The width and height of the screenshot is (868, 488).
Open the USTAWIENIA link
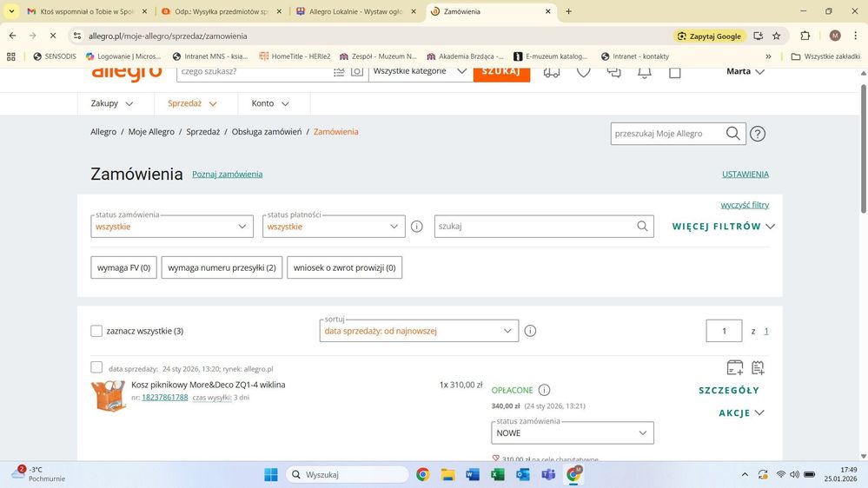pos(745,175)
